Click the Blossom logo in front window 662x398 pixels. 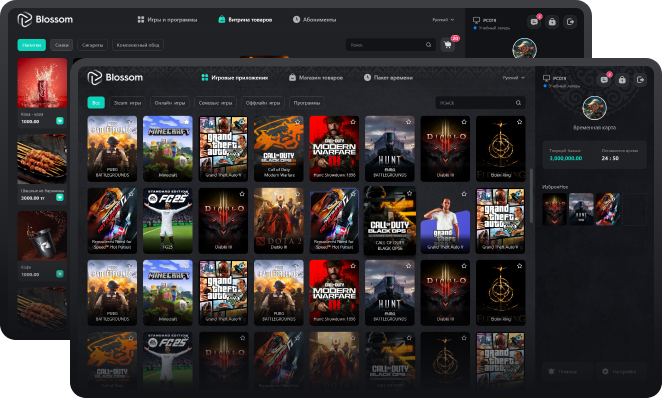click(115, 78)
